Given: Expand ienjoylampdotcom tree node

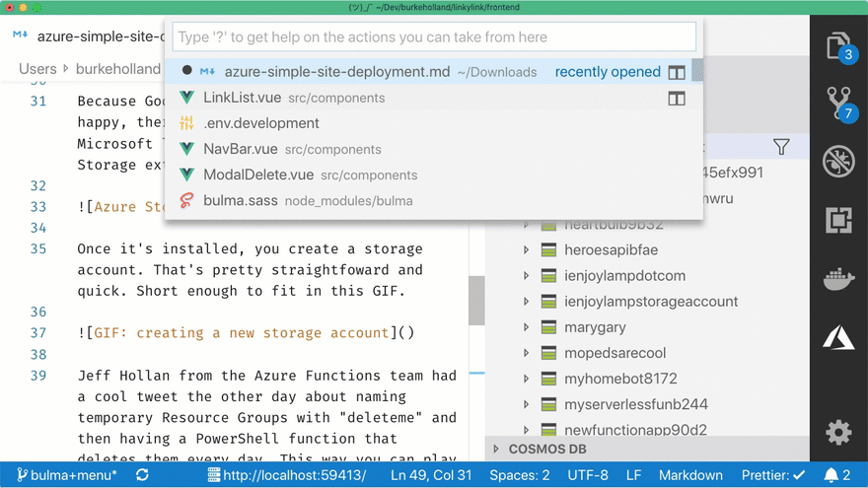Looking at the screenshot, I should (526, 275).
